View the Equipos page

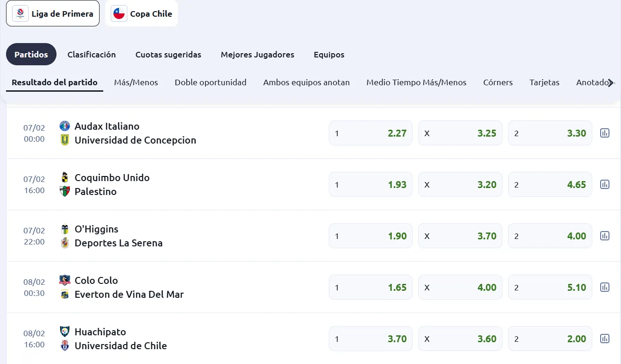pos(329,55)
